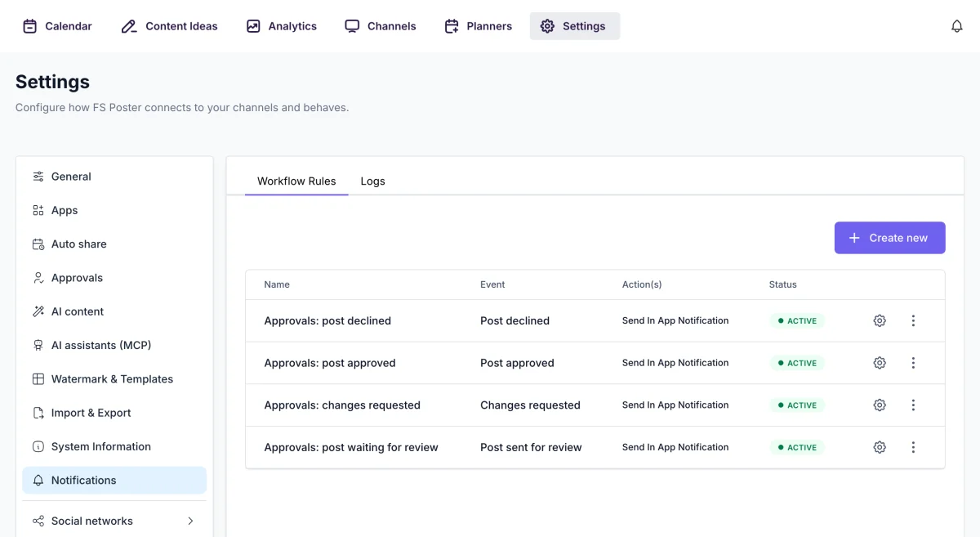The width and height of the screenshot is (980, 537).
Task: Click gear icon for post approved rule
Action: coord(880,363)
